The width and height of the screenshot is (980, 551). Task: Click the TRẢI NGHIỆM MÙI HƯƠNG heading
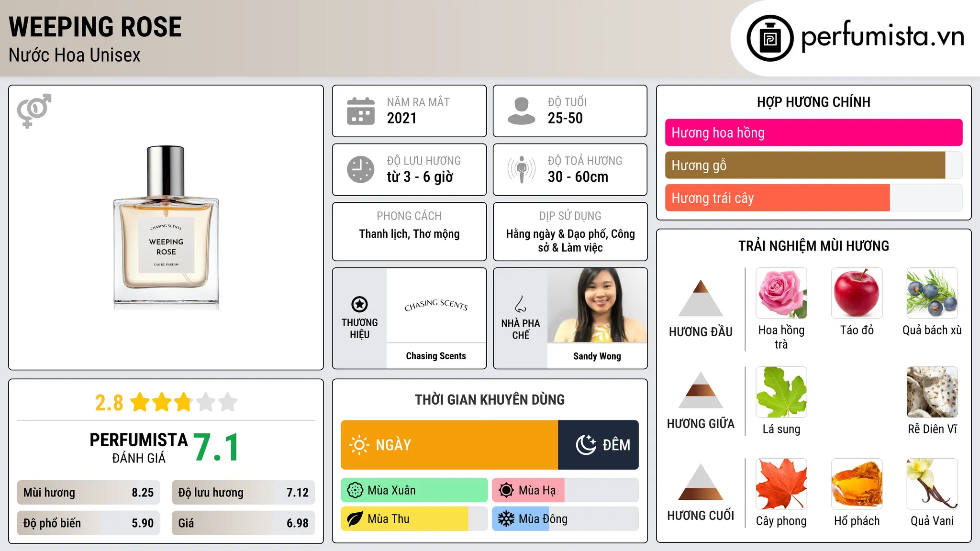tap(813, 246)
